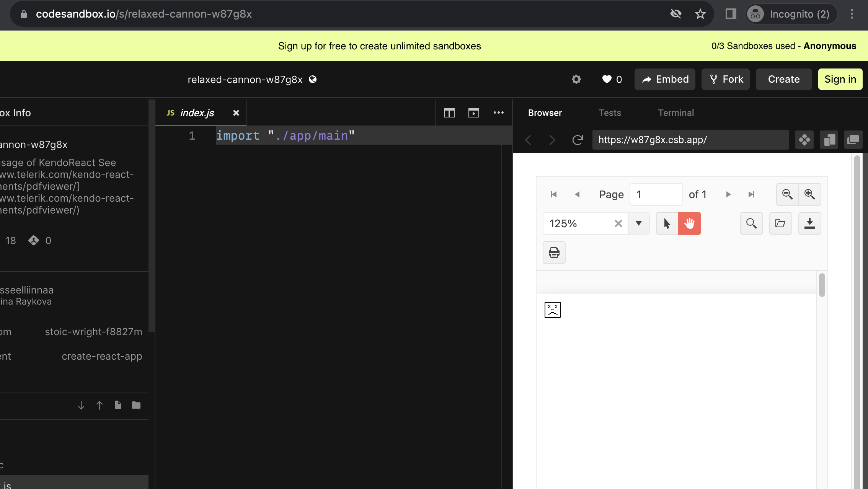
Task: Jump to the last page of the PDF
Action: click(x=751, y=194)
